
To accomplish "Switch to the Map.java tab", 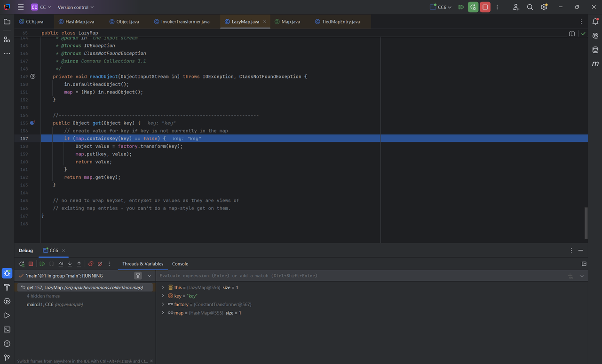I will [x=287, y=22].
